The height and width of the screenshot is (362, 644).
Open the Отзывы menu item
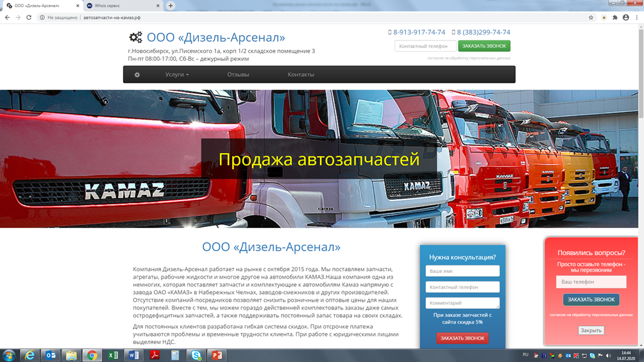click(x=238, y=75)
